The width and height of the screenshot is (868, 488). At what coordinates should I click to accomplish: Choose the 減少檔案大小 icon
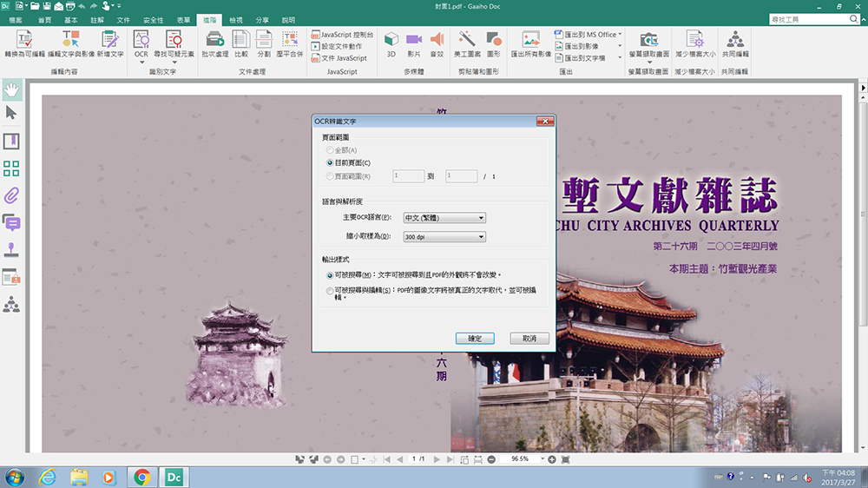tap(694, 39)
